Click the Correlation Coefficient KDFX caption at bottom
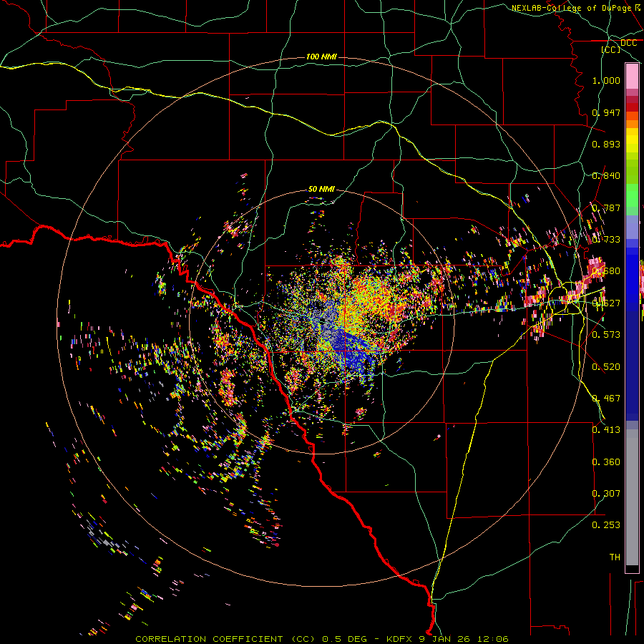Screen dimensions: 644x644 [x=321, y=639]
